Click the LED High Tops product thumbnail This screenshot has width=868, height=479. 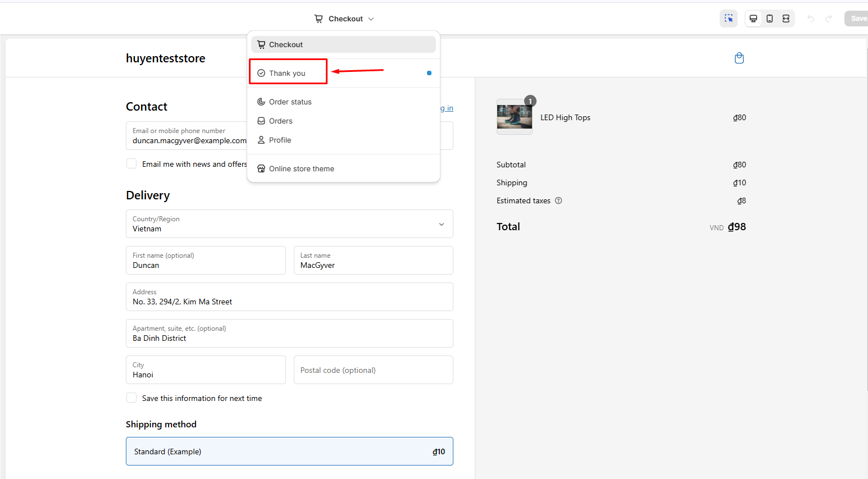tap(514, 117)
